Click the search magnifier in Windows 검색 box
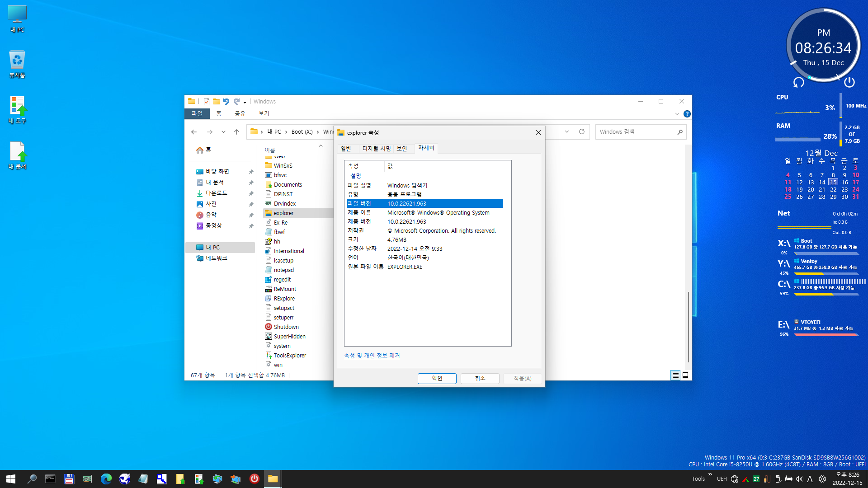This screenshot has height=488, width=868. coord(680,132)
